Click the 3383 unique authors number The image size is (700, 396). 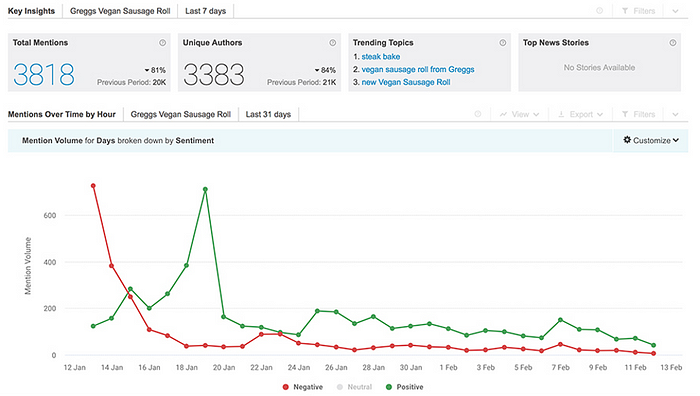point(214,74)
